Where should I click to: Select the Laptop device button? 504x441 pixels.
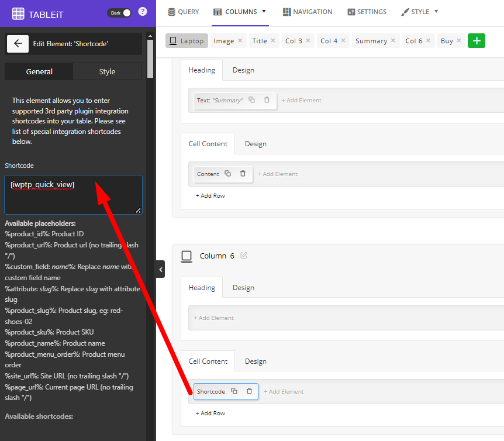[187, 41]
